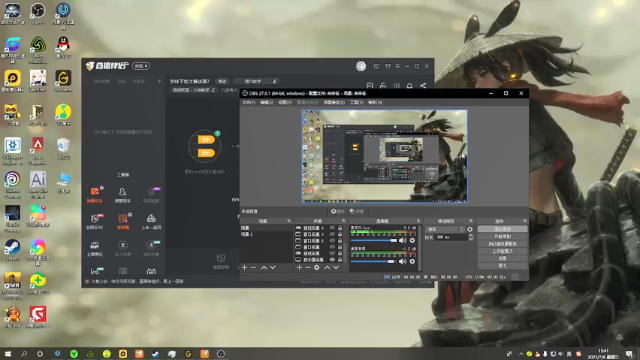
Task: Click 开始录制 to start recording
Action: [x=502, y=236]
